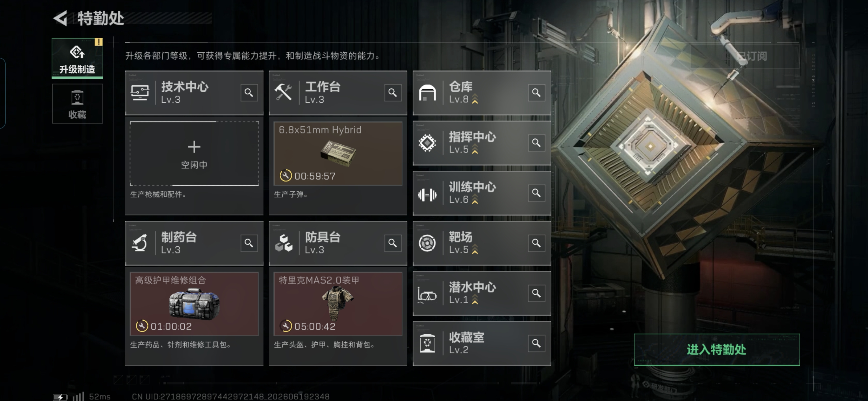Open the 特里克MAS2.0装甲 production card
This screenshot has height=401, width=868.
pyautogui.click(x=338, y=304)
